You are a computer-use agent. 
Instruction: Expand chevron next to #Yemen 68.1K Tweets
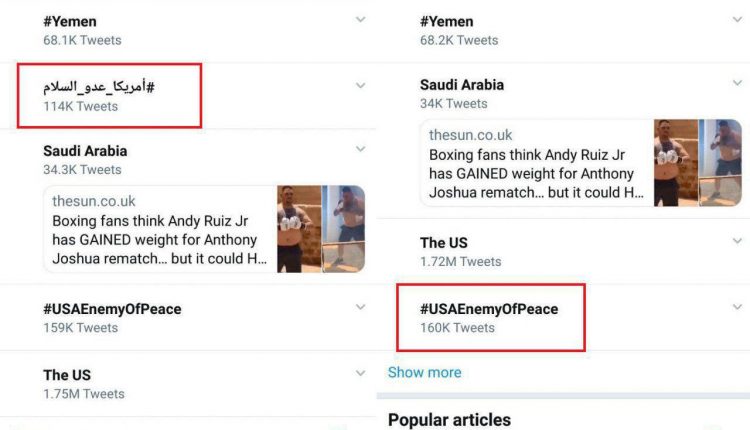click(360, 20)
